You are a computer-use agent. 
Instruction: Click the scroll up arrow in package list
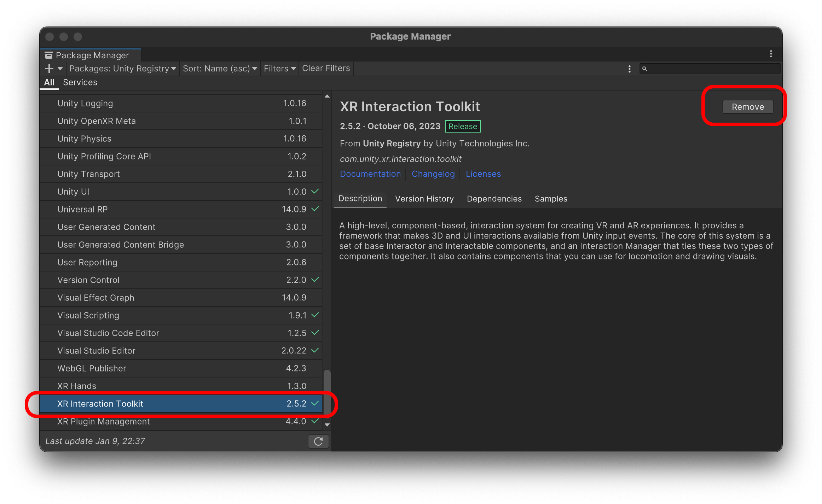(327, 96)
